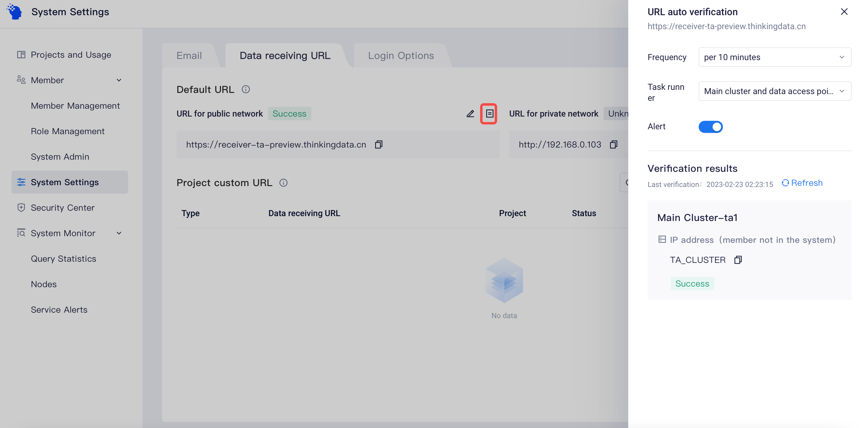This screenshot has width=868, height=428.
Task: Open Query Statistics page
Action: pos(64,259)
